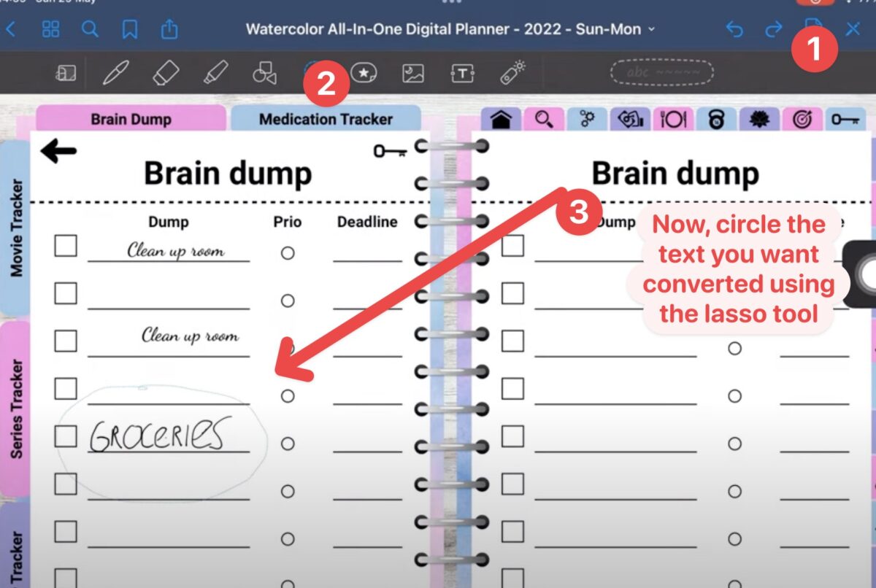The width and height of the screenshot is (876, 588).
Task: Open the fork and plate planner tab
Action: click(673, 120)
